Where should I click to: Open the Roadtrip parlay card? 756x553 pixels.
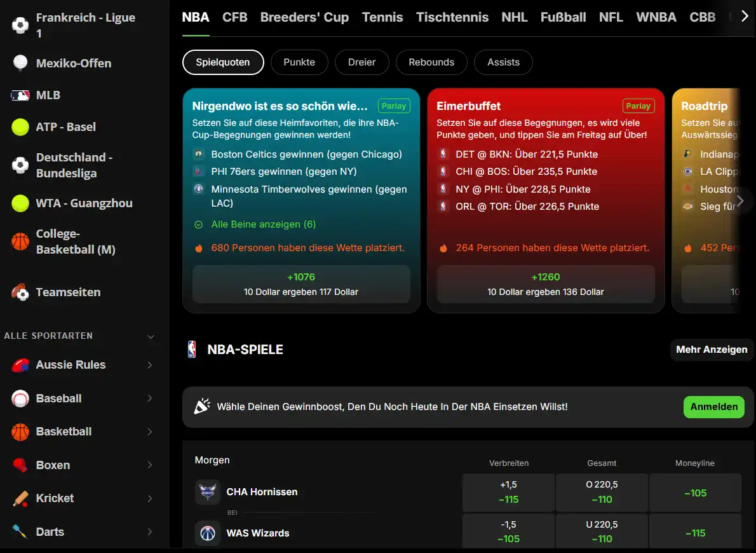point(706,200)
